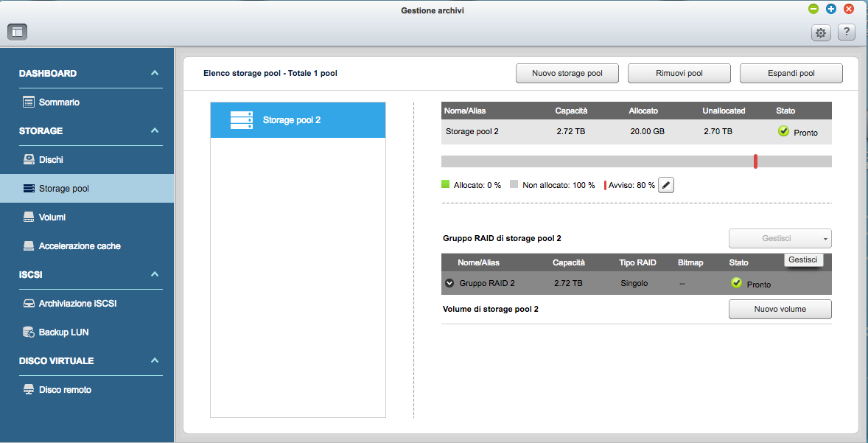Open help question mark icon
The image size is (868, 443).
[x=846, y=32]
